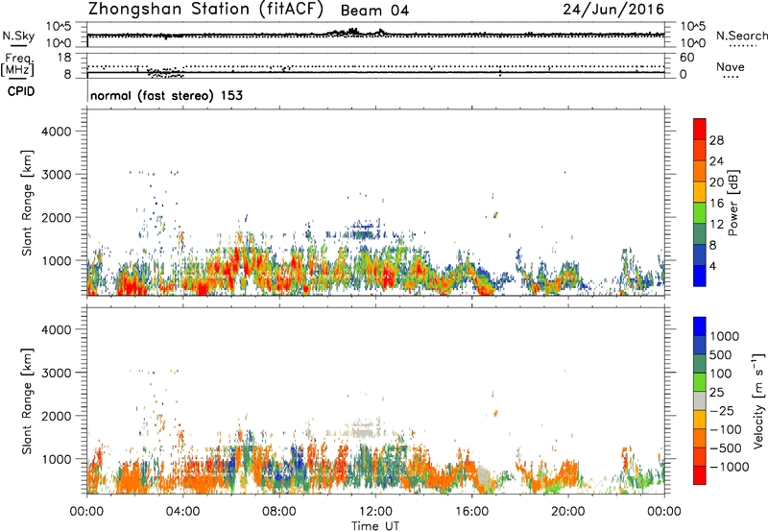Select the 3000 km tick in power panel
The image size is (768, 532).
click(56, 175)
